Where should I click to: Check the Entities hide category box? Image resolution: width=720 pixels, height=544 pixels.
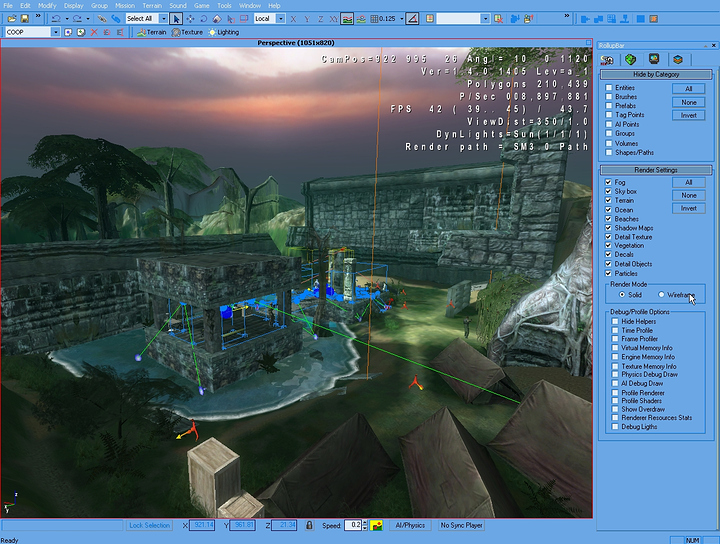609,88
